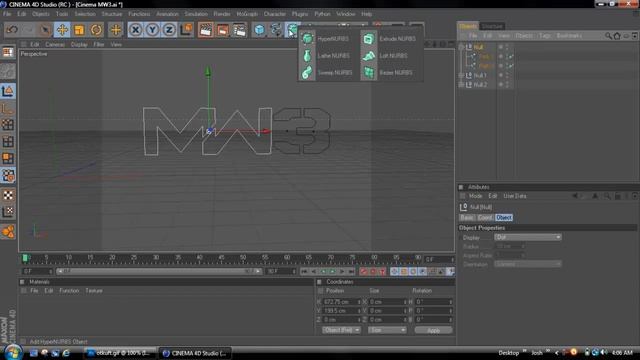Open the Spline tools icon
Image resolution: width=640 pixels, height=360 pixels.
276,29
